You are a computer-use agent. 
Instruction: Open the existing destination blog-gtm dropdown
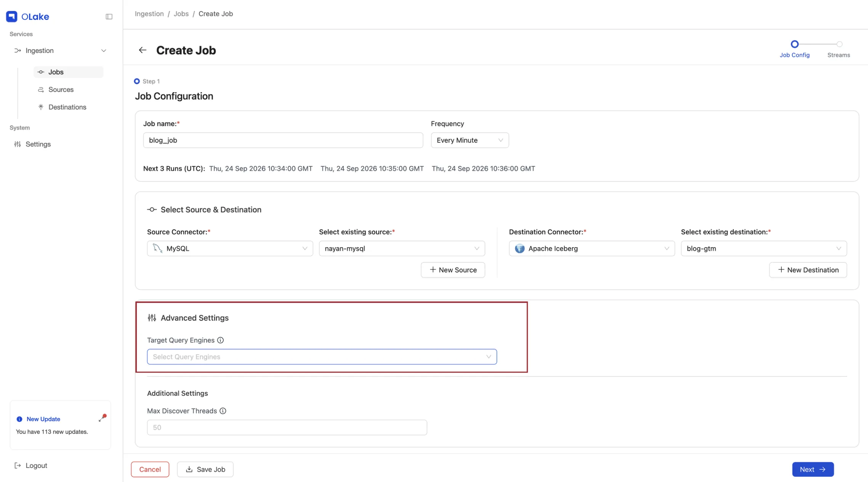click(x=764, y=248)
